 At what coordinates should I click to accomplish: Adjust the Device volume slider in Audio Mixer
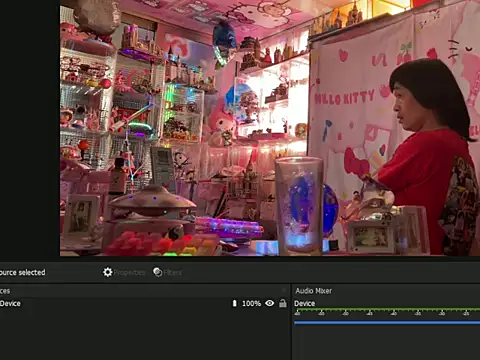coord(387,322)
